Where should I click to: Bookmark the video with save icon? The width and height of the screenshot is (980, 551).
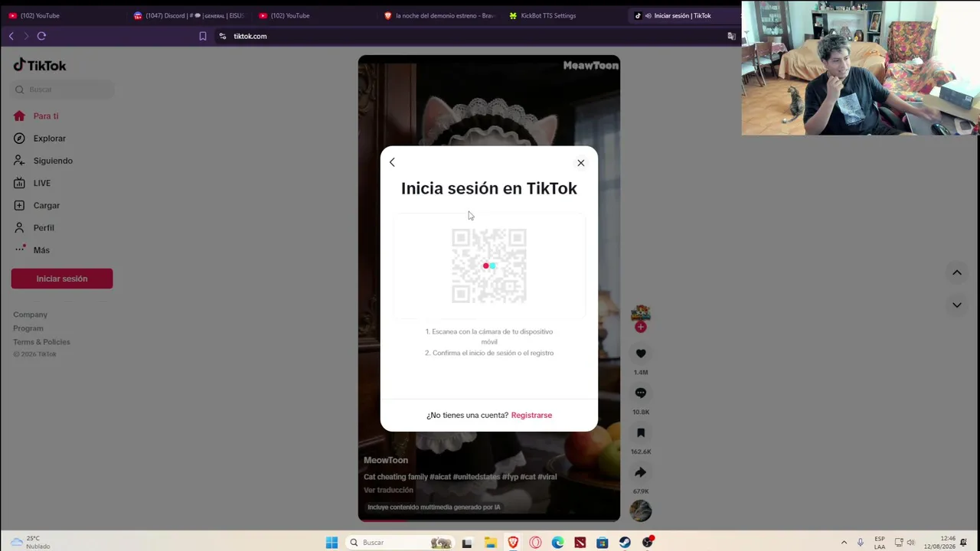point(641,433)
